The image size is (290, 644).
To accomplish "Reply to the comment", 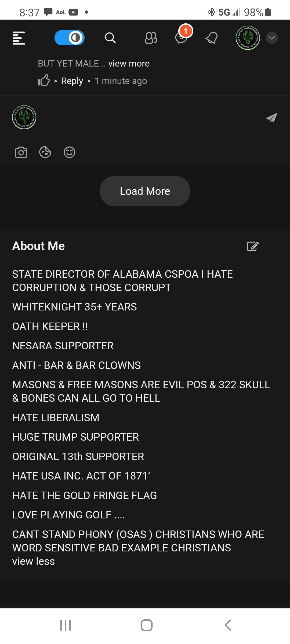I will [x=72, y=81].
